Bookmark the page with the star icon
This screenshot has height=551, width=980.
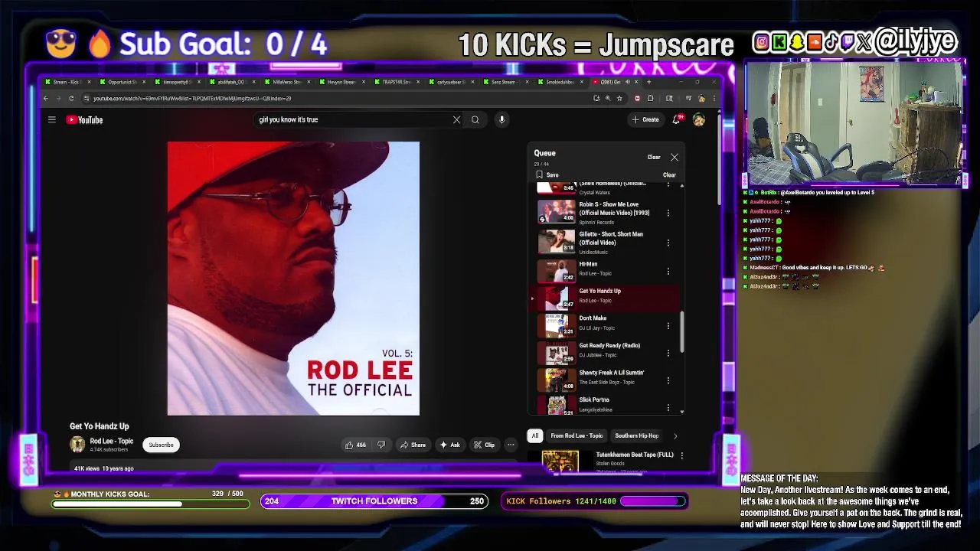click(619, 98)
